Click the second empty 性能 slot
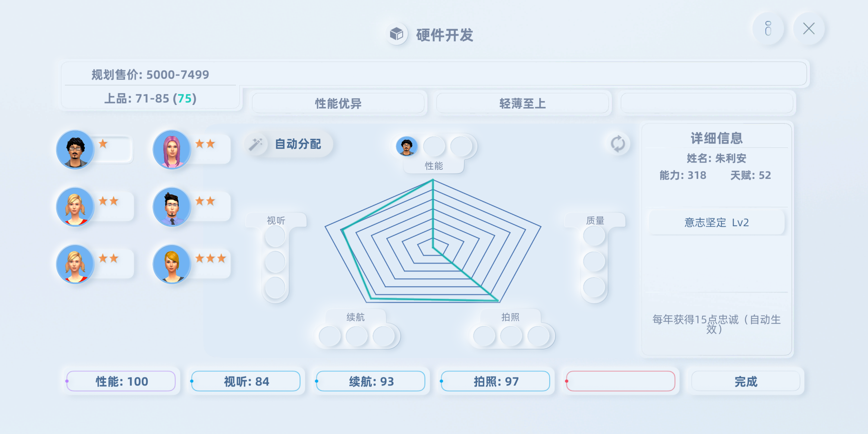 (434, 146)
